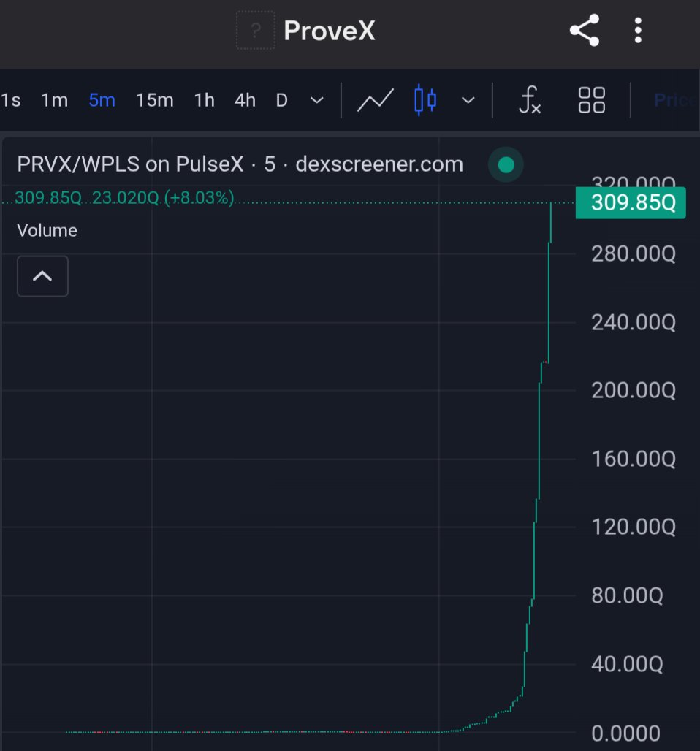Viewport: 700px width, 751px height.
Task: Select the 5m timeframe
Action: point(102,101)
